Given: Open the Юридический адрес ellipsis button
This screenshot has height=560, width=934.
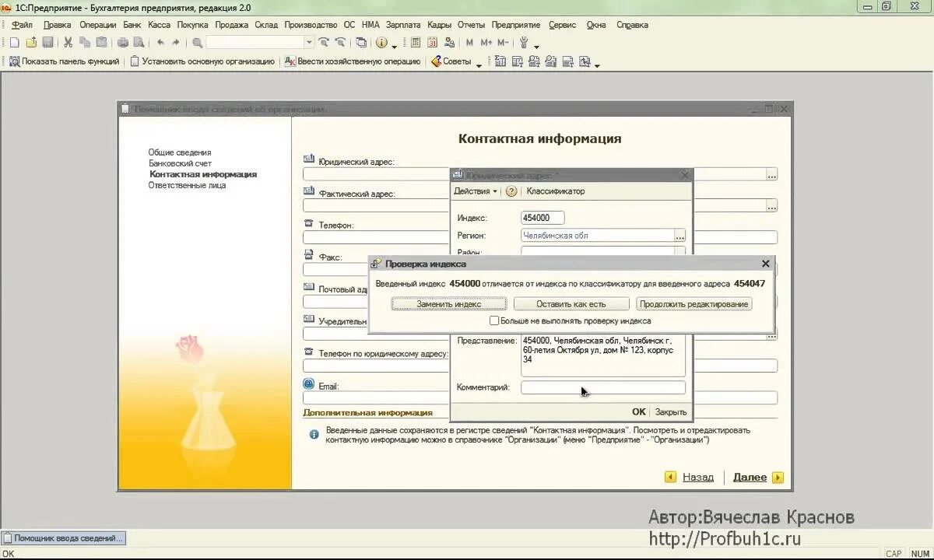Looking at the screenshot, I should (x=771, y=174).
